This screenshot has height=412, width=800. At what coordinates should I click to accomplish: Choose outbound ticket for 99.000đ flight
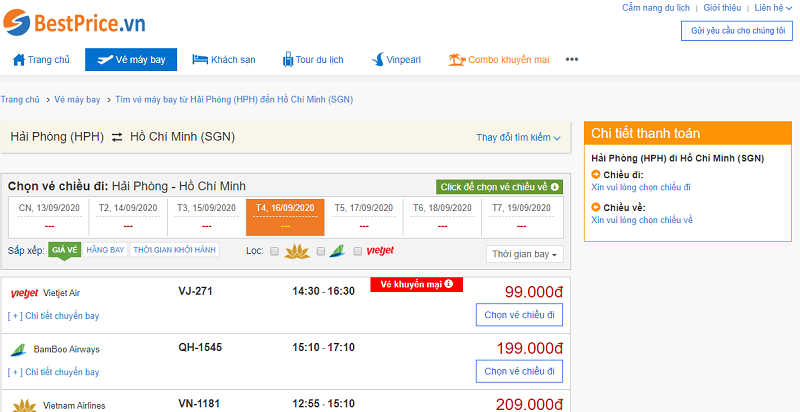(x=519, y=315)
